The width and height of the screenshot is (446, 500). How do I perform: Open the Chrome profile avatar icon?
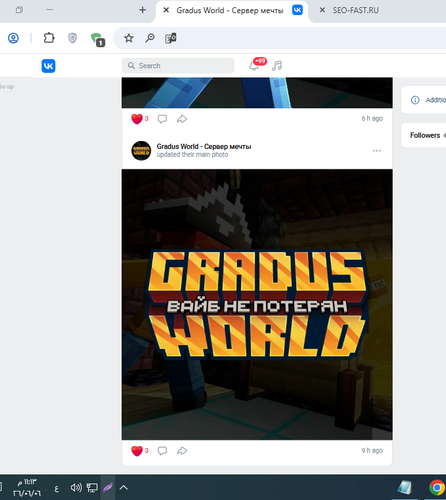[13, 38]
